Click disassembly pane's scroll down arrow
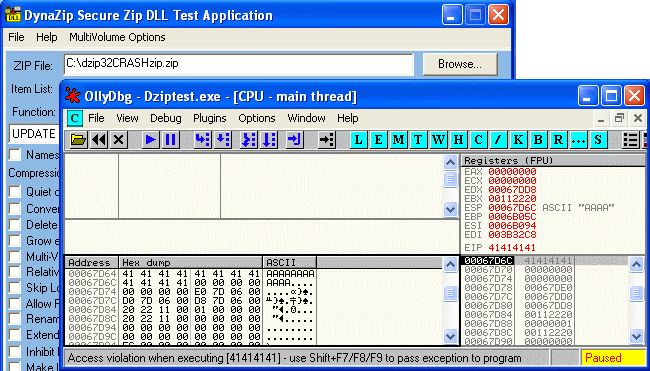Screen dimensions: 650x371 point(450,209)
